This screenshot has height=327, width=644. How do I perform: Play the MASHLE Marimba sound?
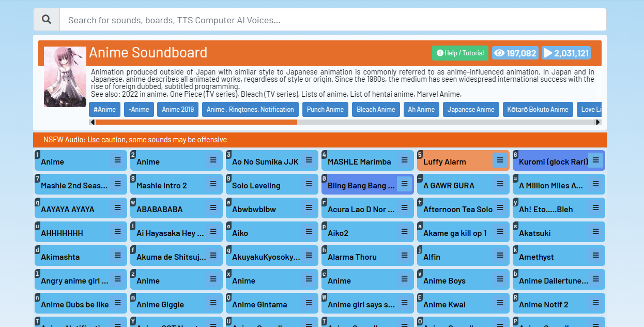[359, 161]
